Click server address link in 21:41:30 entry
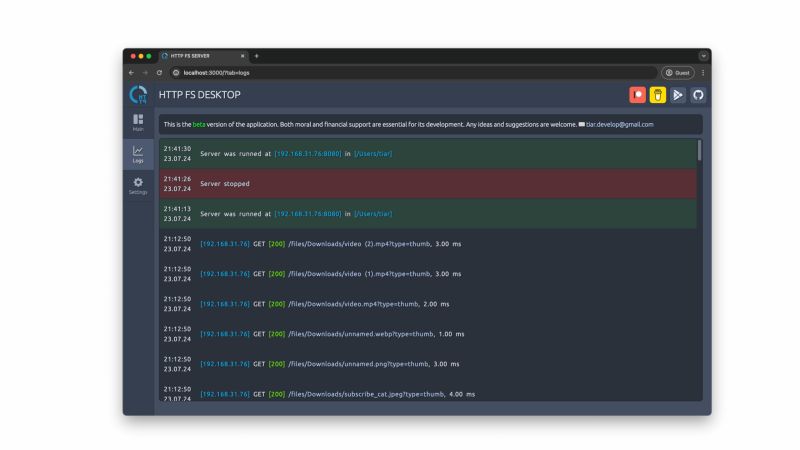The image size is (800, 450). tap(308, 154)
